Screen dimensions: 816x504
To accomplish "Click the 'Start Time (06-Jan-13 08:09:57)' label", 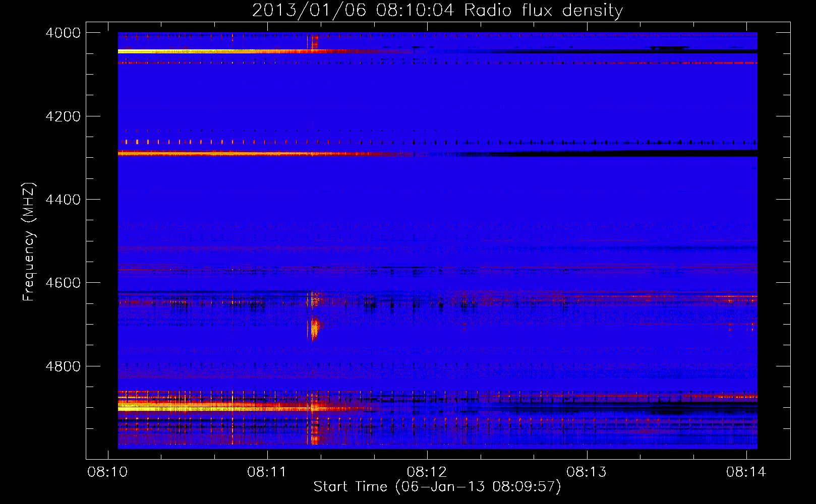I will (x=437, y=487).
